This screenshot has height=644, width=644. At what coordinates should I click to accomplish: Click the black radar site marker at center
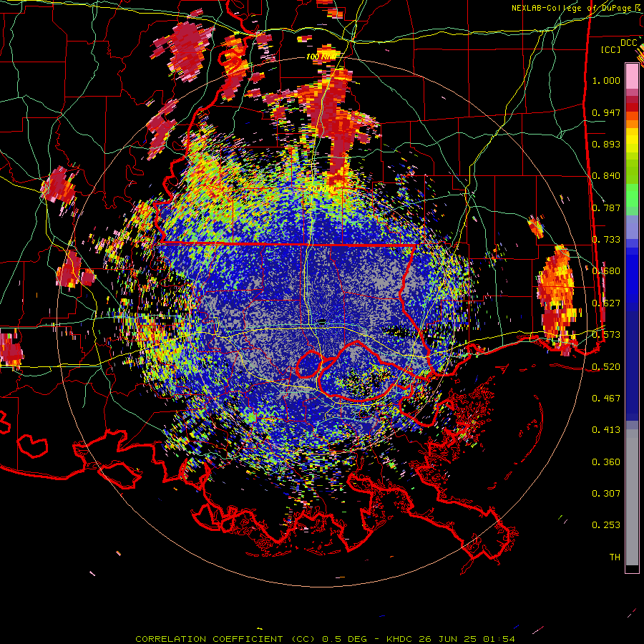[x=322, y=321]
